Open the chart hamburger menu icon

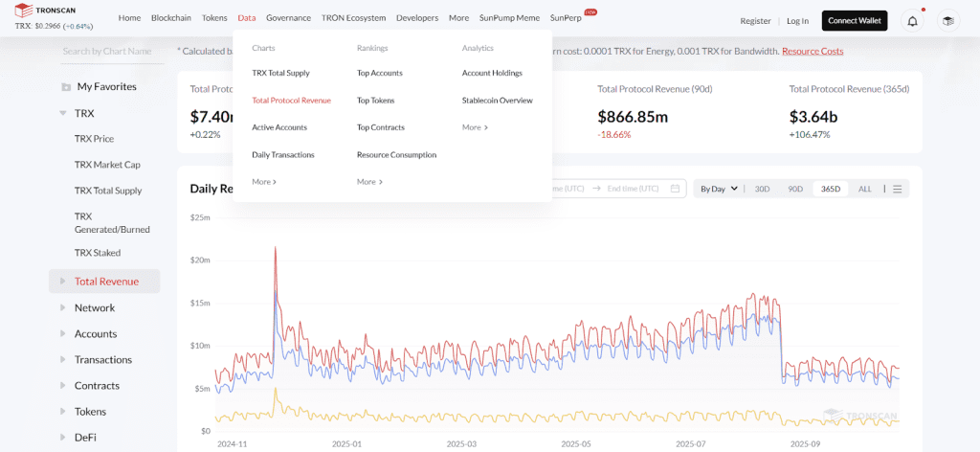(x=898, y=189)
